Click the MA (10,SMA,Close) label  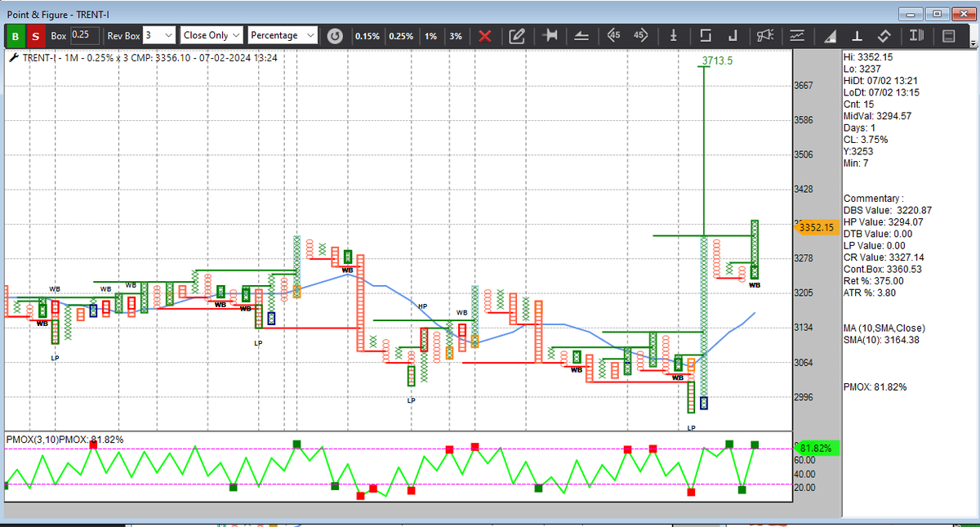click(x=884, y=328)
